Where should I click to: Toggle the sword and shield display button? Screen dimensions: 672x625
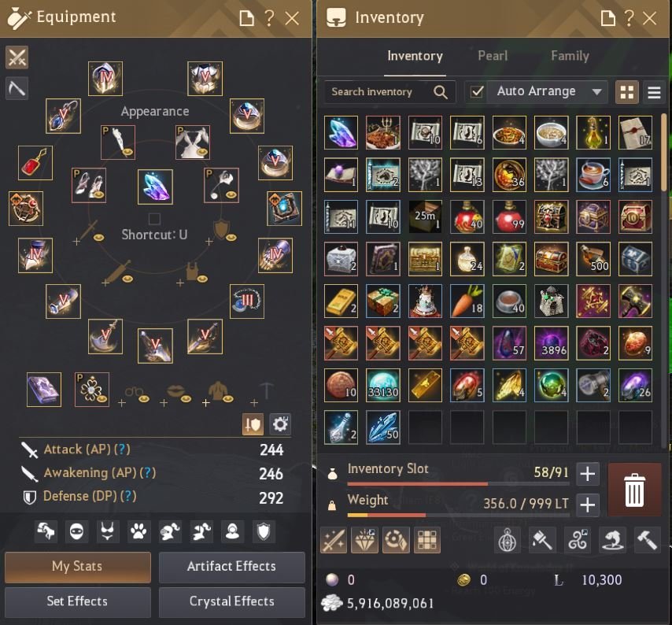point(253,424)
